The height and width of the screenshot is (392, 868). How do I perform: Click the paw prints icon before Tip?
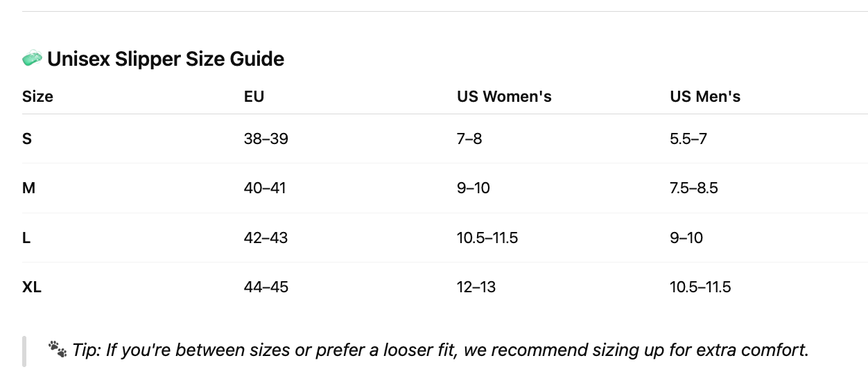(58, 350)
